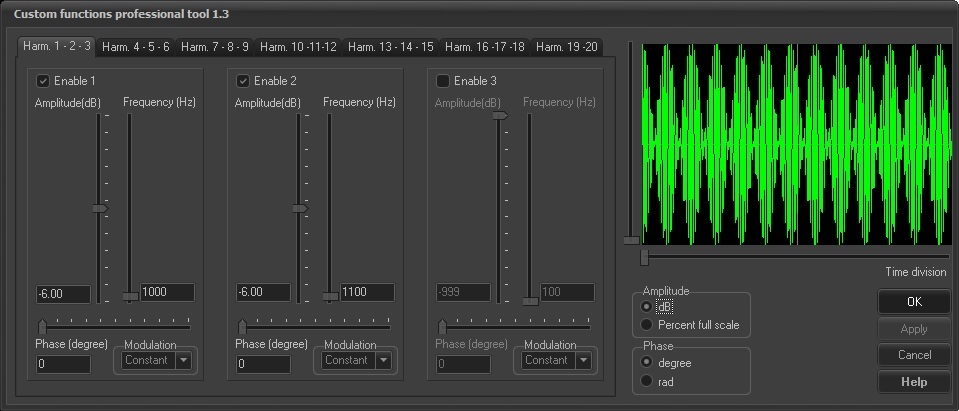The width and height of the screenshot is (959, 411).
Task: Click harmonic 1 amplitude field showing -6.00
Action: click(63, 293)
